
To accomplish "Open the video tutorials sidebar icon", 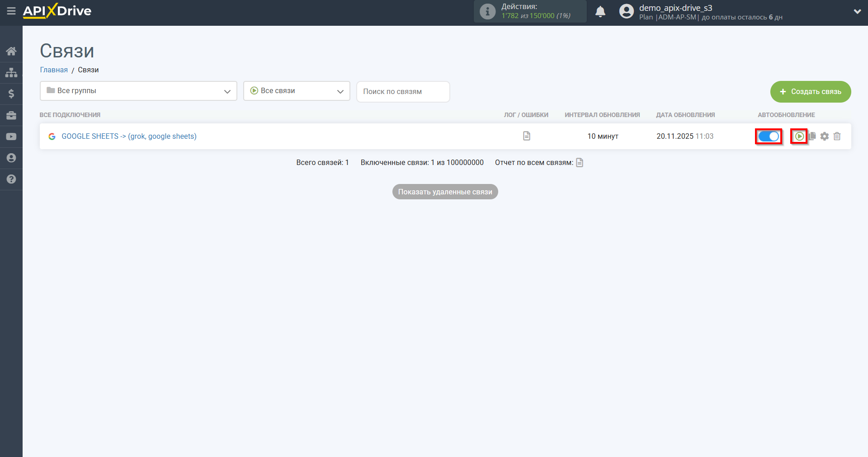I will coord(11,137).
